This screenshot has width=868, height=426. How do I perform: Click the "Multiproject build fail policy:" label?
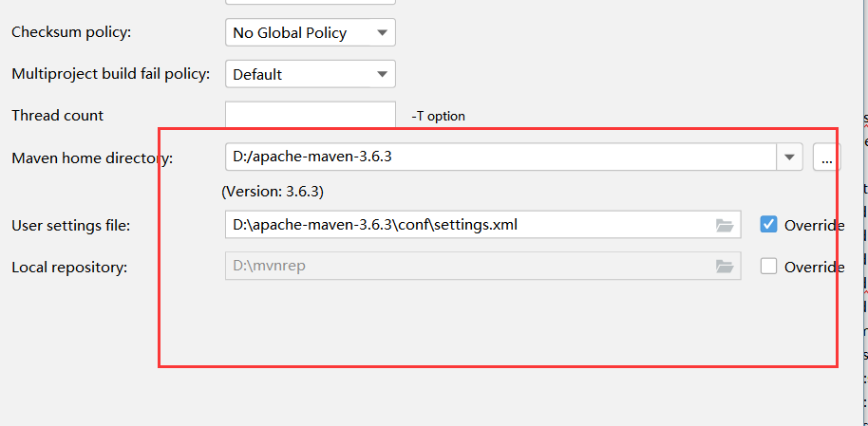tap(111, 74)
